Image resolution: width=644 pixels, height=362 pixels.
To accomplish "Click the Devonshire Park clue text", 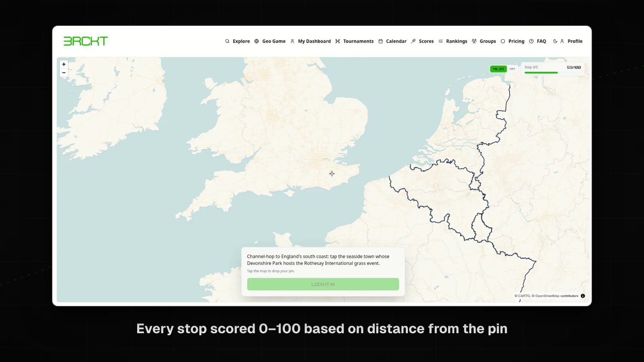I will (318, 260).
